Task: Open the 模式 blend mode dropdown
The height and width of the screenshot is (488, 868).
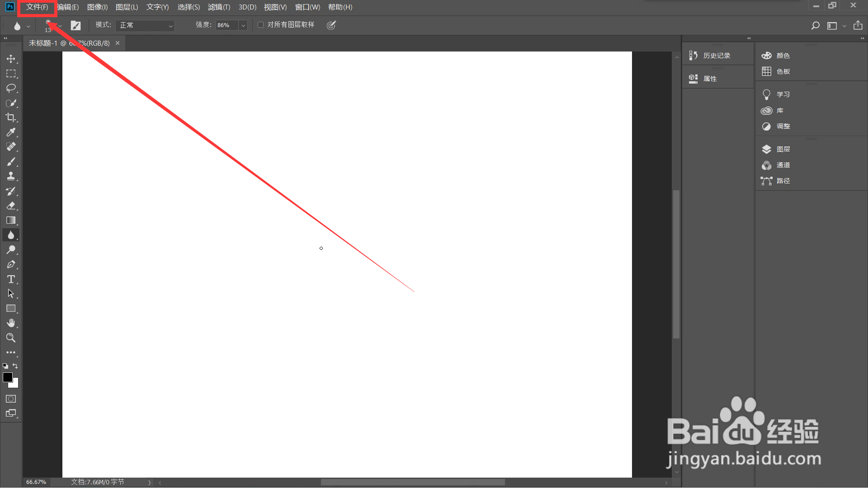Action: click(x=145, y=25)
